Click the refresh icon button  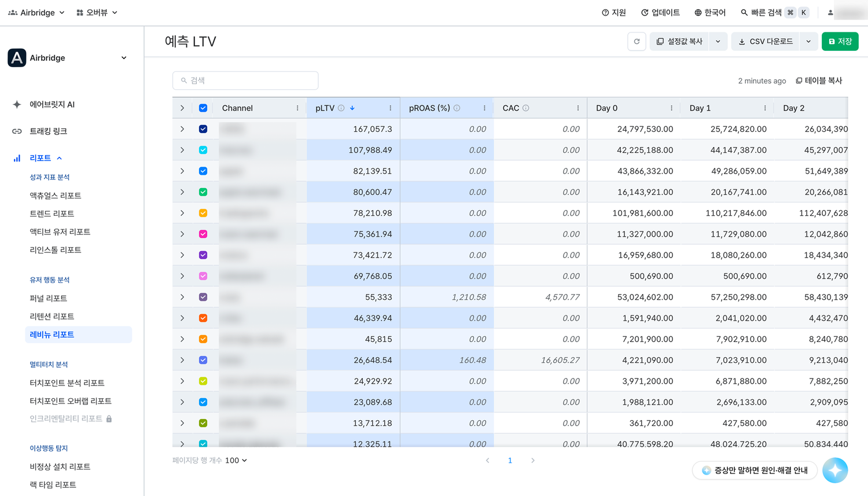(x=637, y=42)
